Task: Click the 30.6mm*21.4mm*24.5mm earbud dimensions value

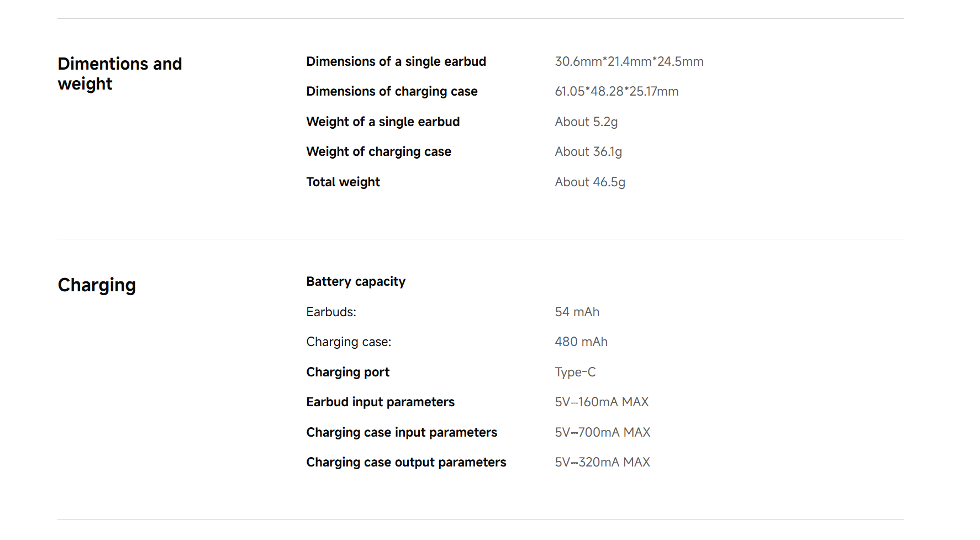Action: click(x=629, y=61)
